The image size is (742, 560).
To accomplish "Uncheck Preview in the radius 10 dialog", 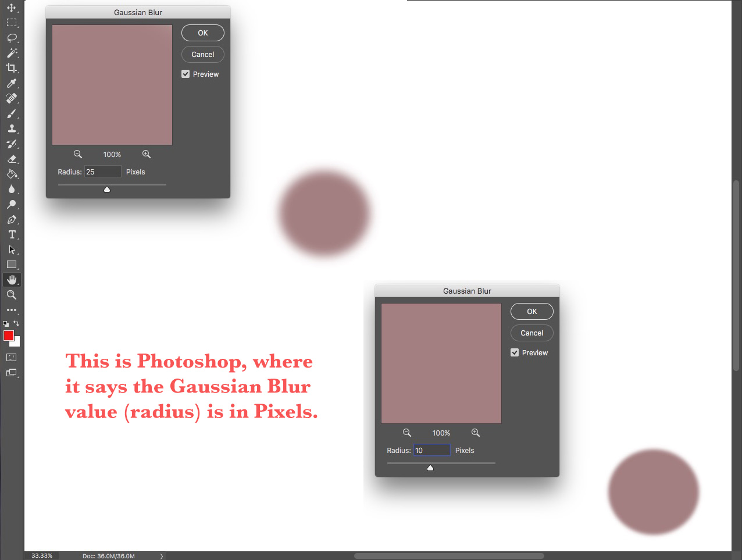I will tap(515, 352).
